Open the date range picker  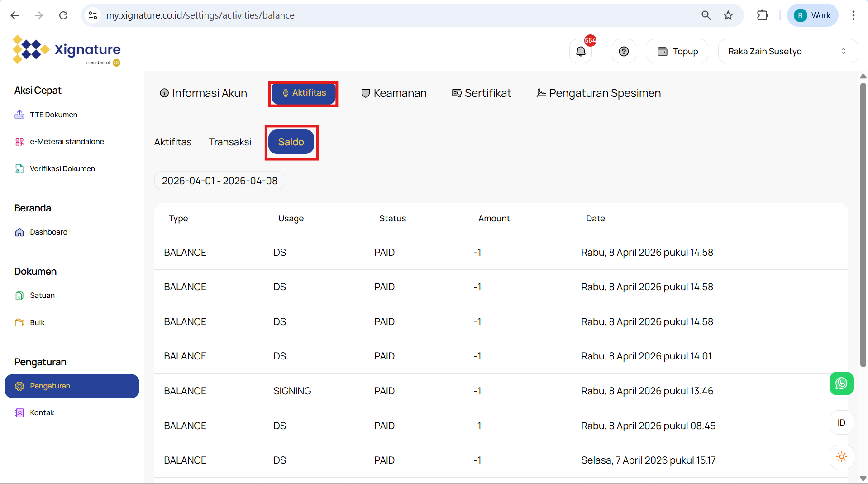click(x=219, y=181)
